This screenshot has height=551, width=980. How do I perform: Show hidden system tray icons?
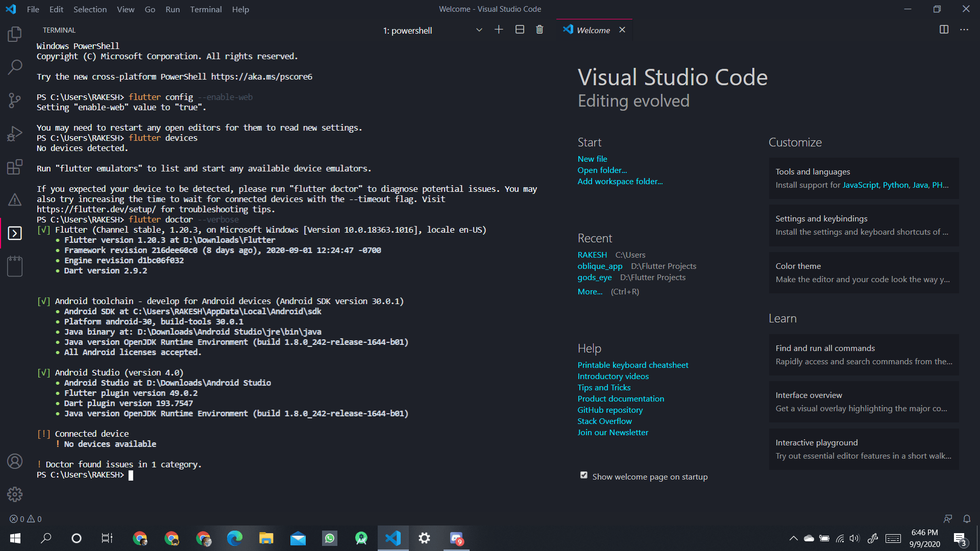[x=793, y=538]
